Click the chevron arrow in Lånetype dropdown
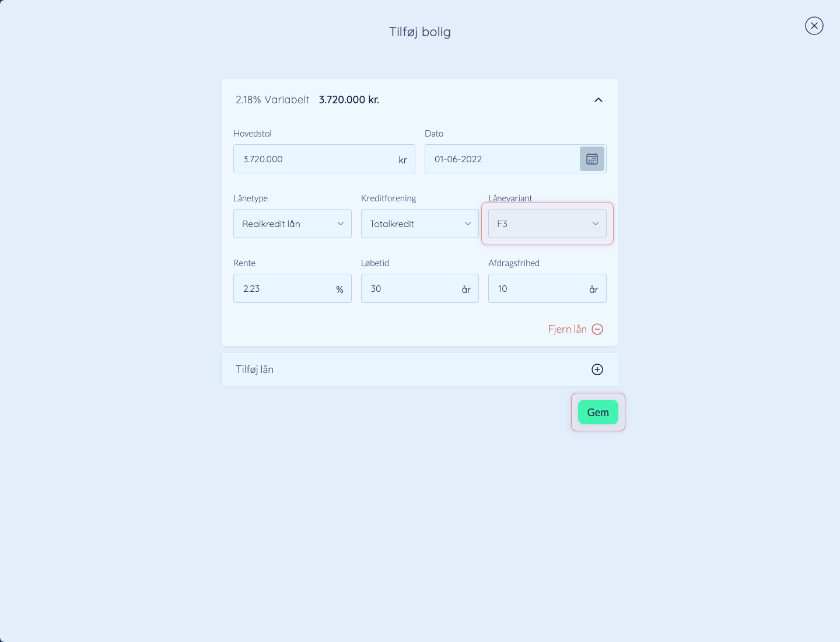Viewport: 840px width, 642px height. pos(341,224)
